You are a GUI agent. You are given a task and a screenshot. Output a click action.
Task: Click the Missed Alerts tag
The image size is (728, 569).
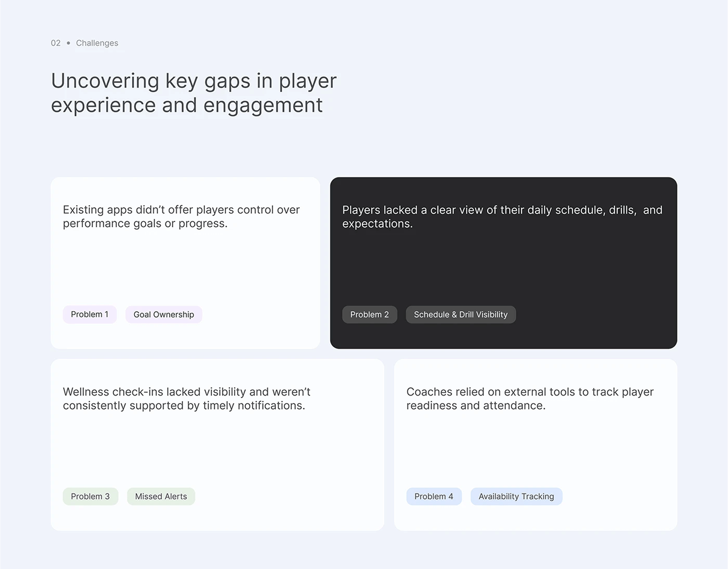tap(161, 496)
